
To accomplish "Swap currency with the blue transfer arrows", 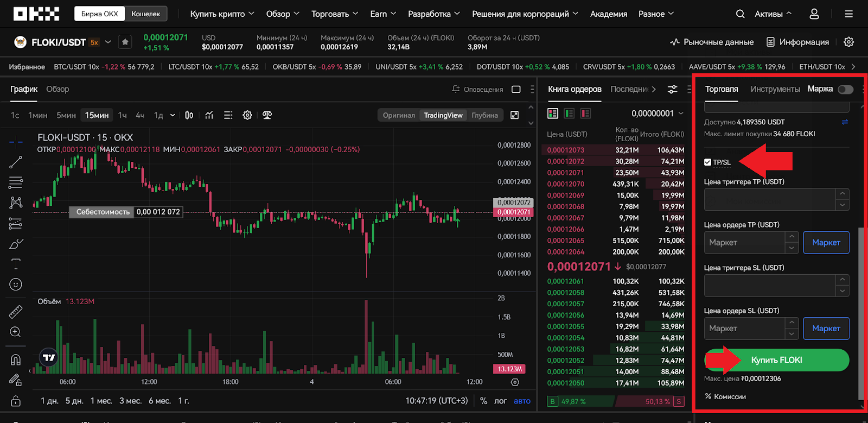I will (845, 122).
